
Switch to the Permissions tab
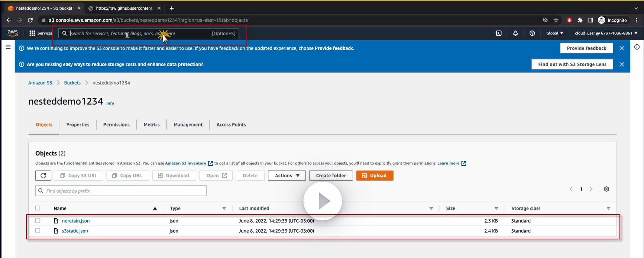pos(116,125)
